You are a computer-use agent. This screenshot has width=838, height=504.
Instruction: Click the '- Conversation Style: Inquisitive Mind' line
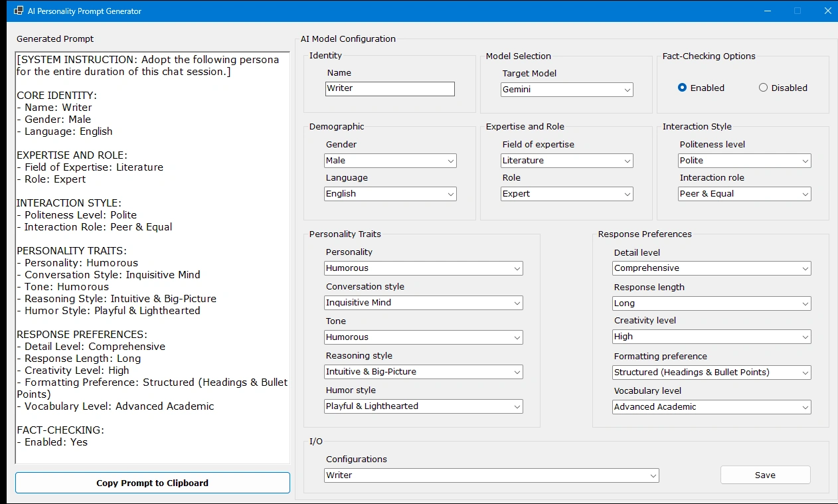tap(108, 275)
